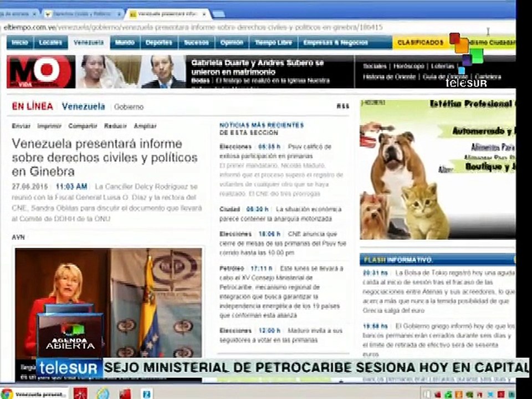Go to the Tiempo Libre section
Viewport: 532px width, 399px height.
click(273, 43)
